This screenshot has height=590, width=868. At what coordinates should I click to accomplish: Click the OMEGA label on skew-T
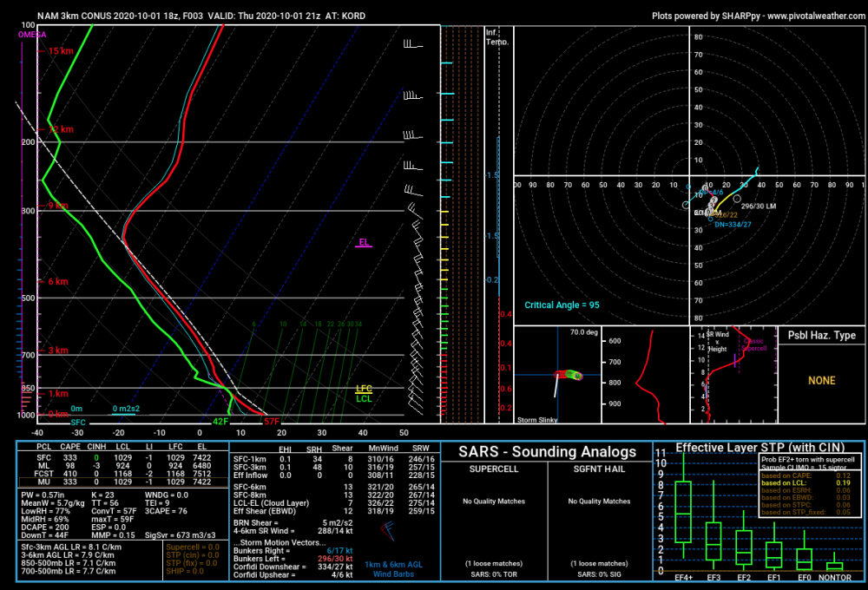pos(32,35)
